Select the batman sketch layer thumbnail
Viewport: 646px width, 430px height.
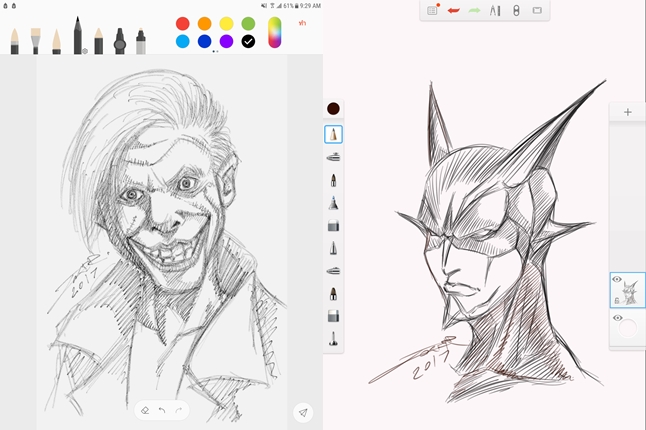[x=630, y=294]
